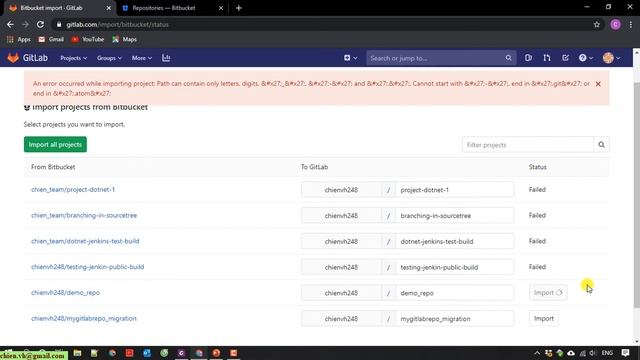Open the ENG language indicator

click(607, 353)
